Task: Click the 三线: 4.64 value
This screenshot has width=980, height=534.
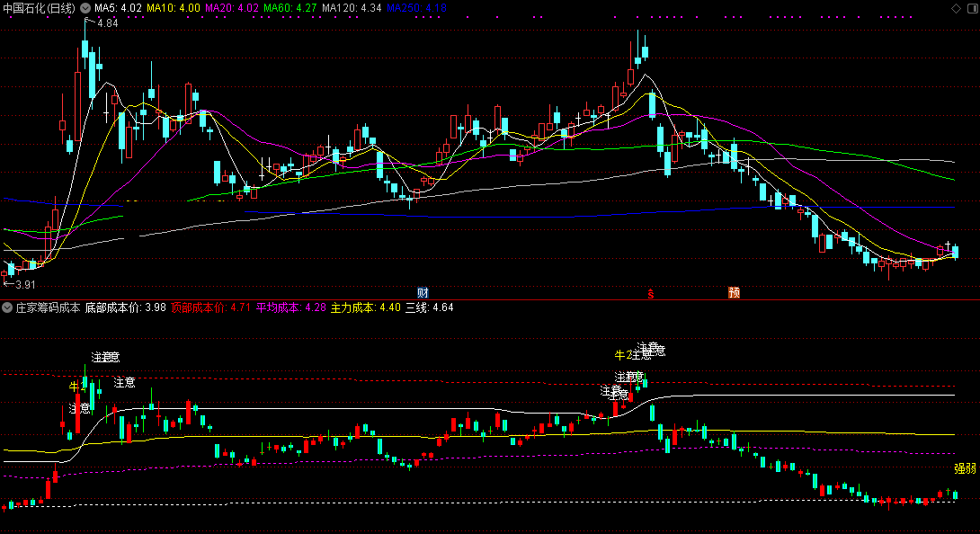Action: pyautogui.click(x=430, y=307)
